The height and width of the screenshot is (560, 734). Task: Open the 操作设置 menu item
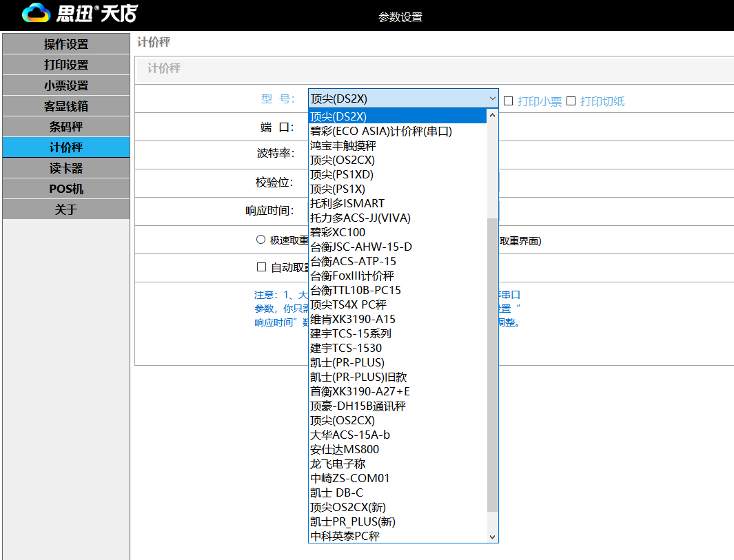pyautogui.click(x=66, y=44)
